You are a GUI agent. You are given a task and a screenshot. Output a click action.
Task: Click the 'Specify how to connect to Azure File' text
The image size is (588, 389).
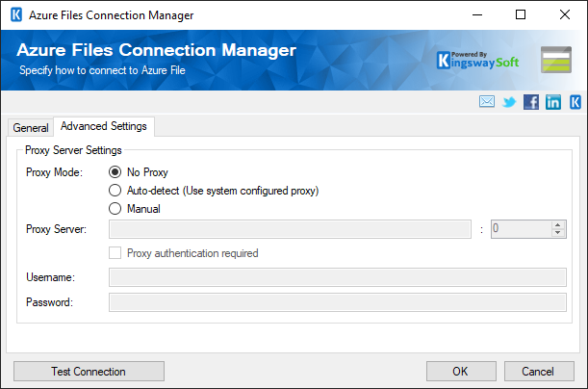tap(102, 70)
